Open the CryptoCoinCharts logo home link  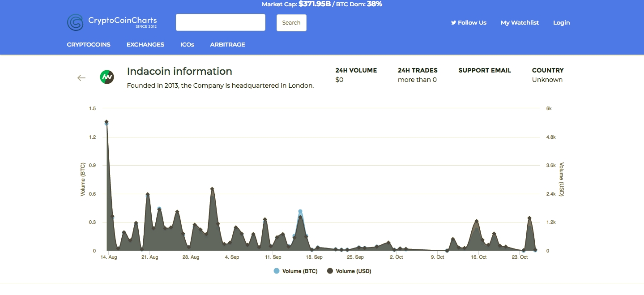pos(112,22)
